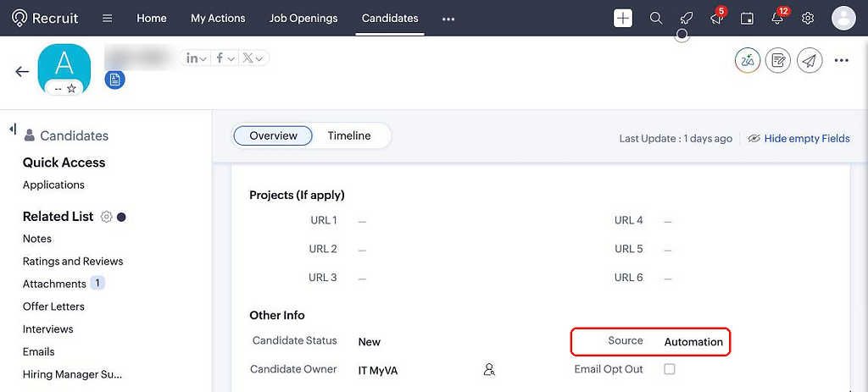The height and width of the screenshot is (392, 868).
Task: Toggle the Email Opt Out checkbox
Action: (670, 369)
